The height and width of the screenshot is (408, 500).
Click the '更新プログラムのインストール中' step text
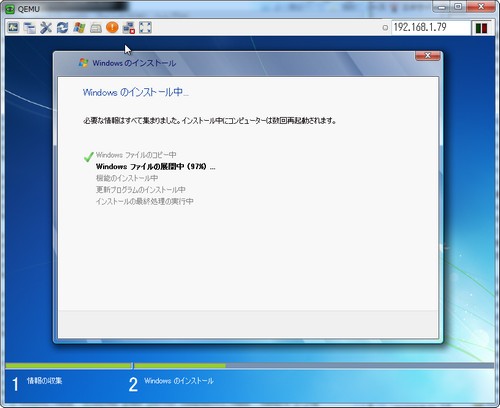(141, 190)
